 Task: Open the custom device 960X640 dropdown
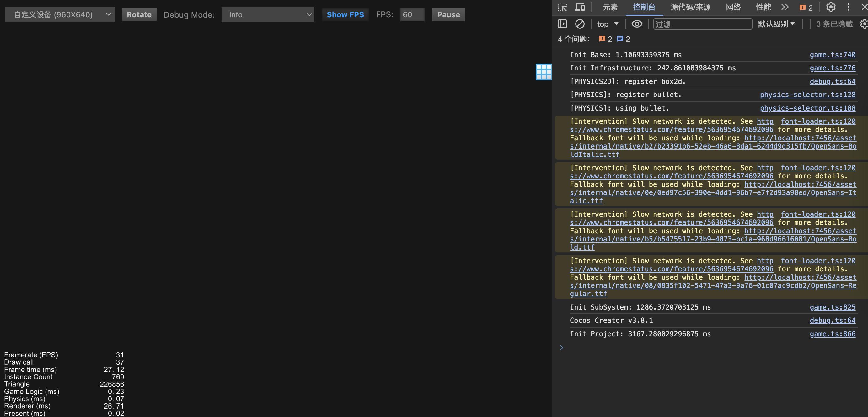point(60,14)
